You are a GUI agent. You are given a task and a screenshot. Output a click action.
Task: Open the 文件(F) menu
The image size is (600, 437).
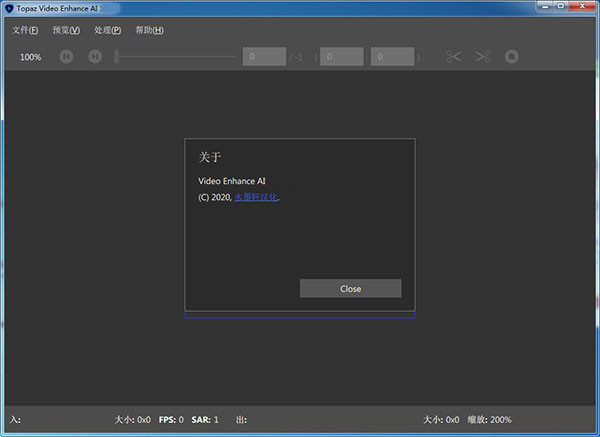25,30
